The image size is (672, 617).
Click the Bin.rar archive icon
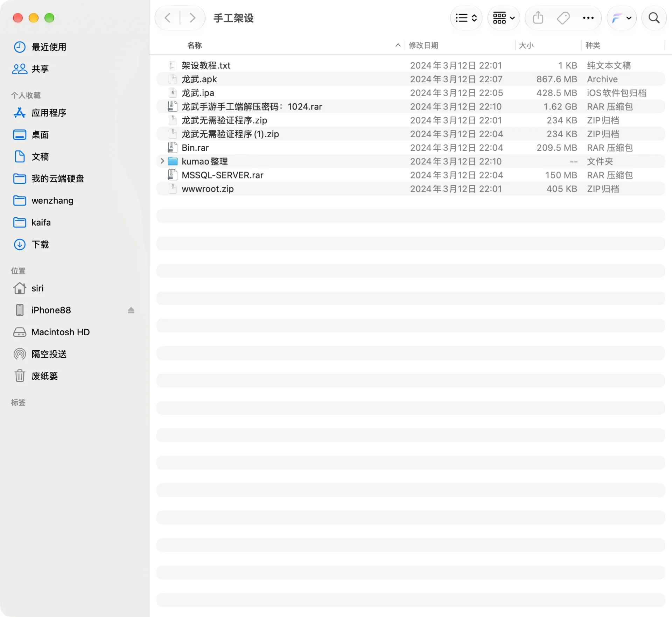pyautogui.click(x=173, y=148)
